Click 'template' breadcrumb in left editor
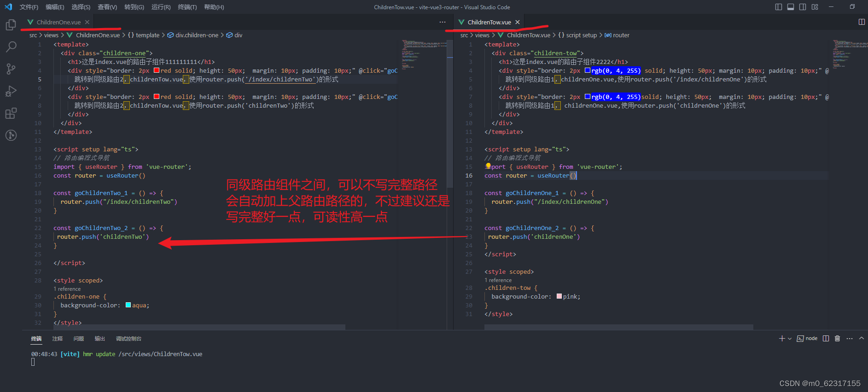Viewport: 868px width, 392px height. click(x=147, y=35)
